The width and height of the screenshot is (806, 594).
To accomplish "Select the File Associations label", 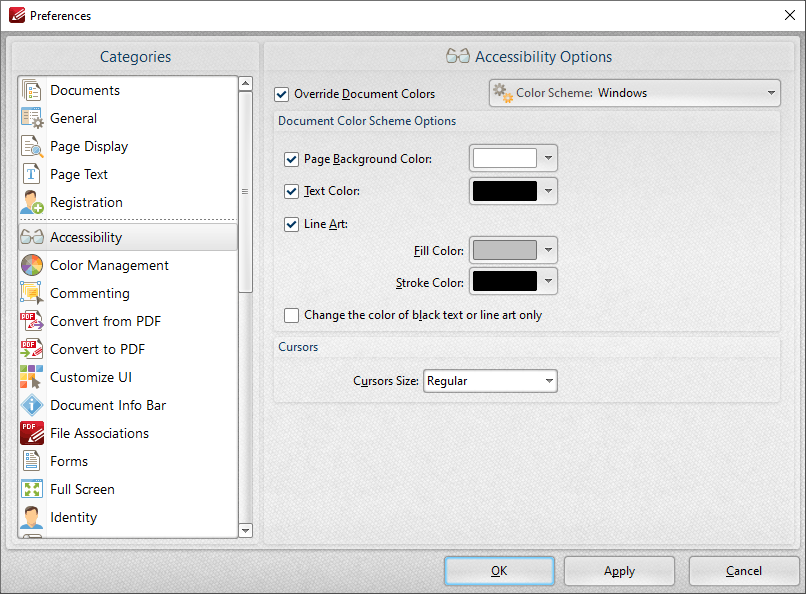I will click(100, 433).
